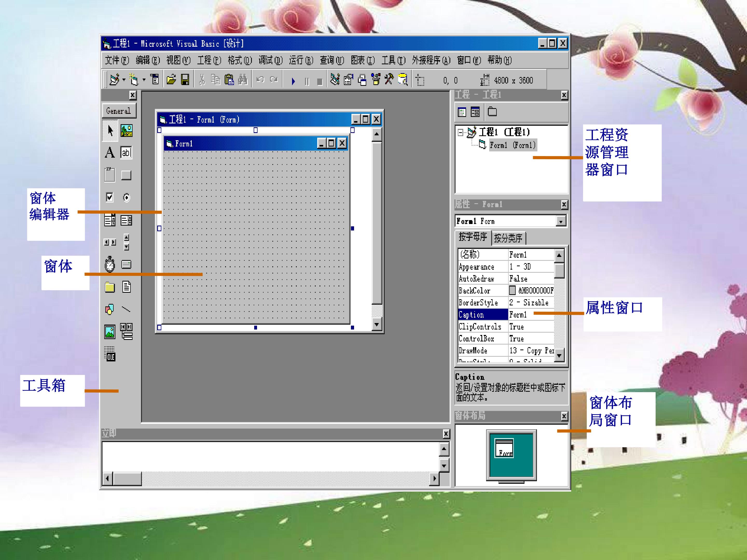Screen dimensions: 747x560
Task: Select Form1 (Form1) in project tree
Action: point(513,145)
